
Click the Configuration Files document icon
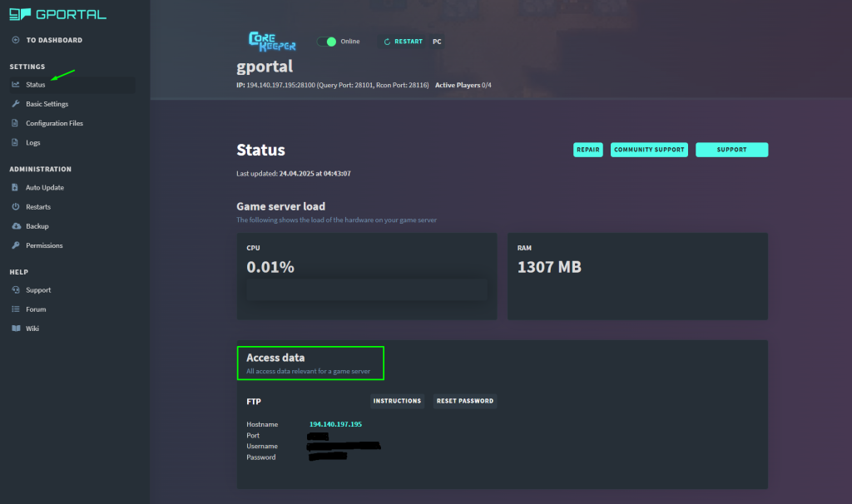(x=15, y=123)
